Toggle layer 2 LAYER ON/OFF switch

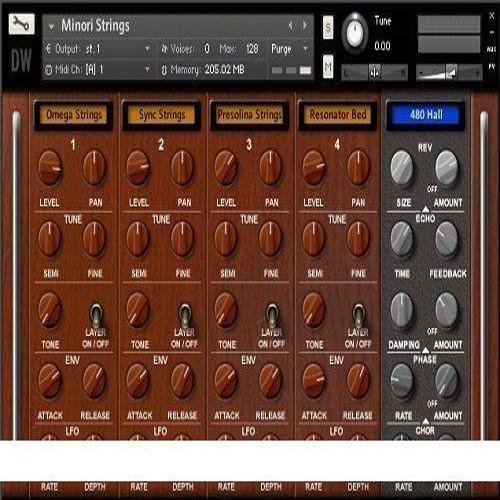pyautogui.click(x=184, y=315)
